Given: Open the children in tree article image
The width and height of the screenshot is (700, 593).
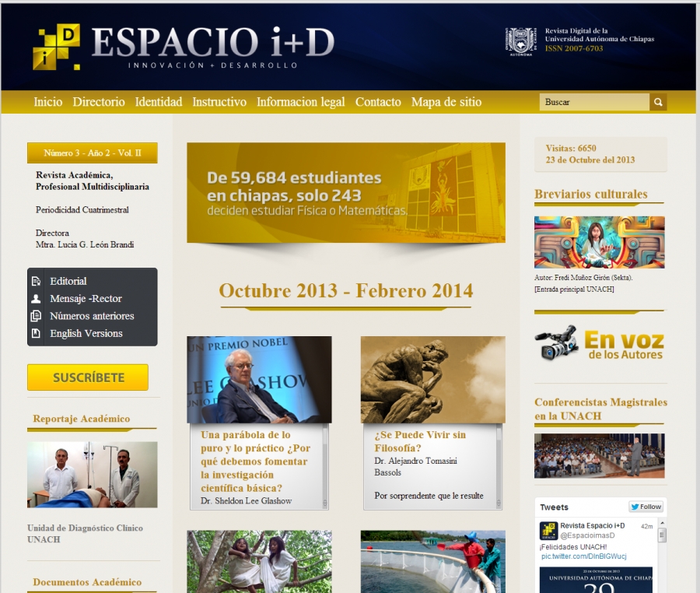Looking at the screenshot, I should coord(259,562).
